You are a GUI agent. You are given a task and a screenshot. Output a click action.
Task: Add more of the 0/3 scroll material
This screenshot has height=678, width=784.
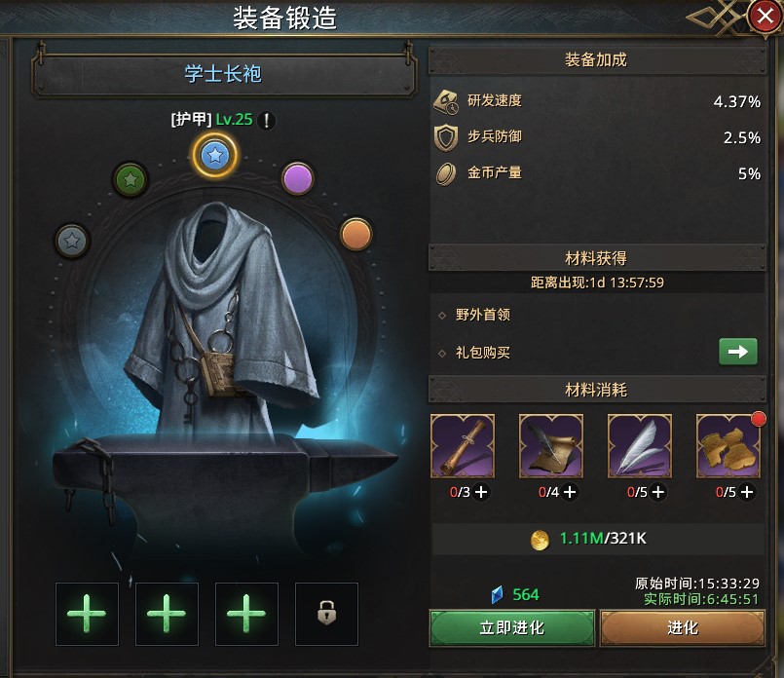point(481,493)
